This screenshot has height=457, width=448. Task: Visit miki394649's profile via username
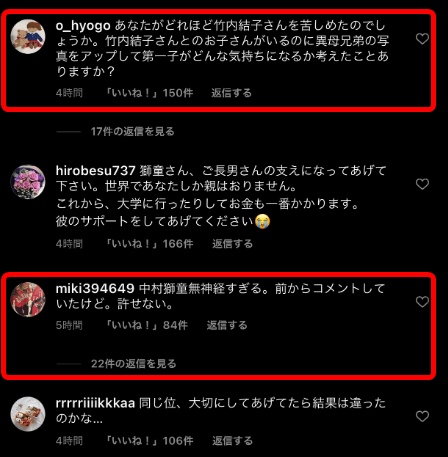point(95,288)
